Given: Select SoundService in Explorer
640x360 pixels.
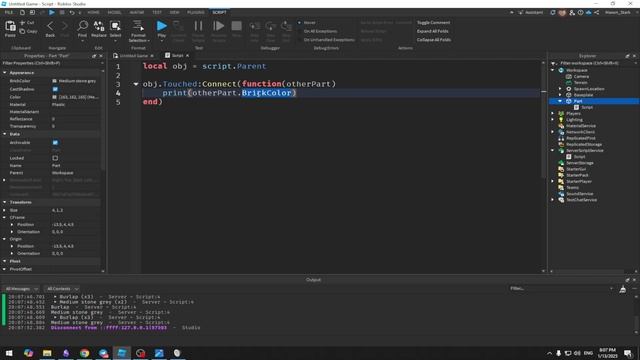Looking at the screenshot, I should tap(580, 193).
